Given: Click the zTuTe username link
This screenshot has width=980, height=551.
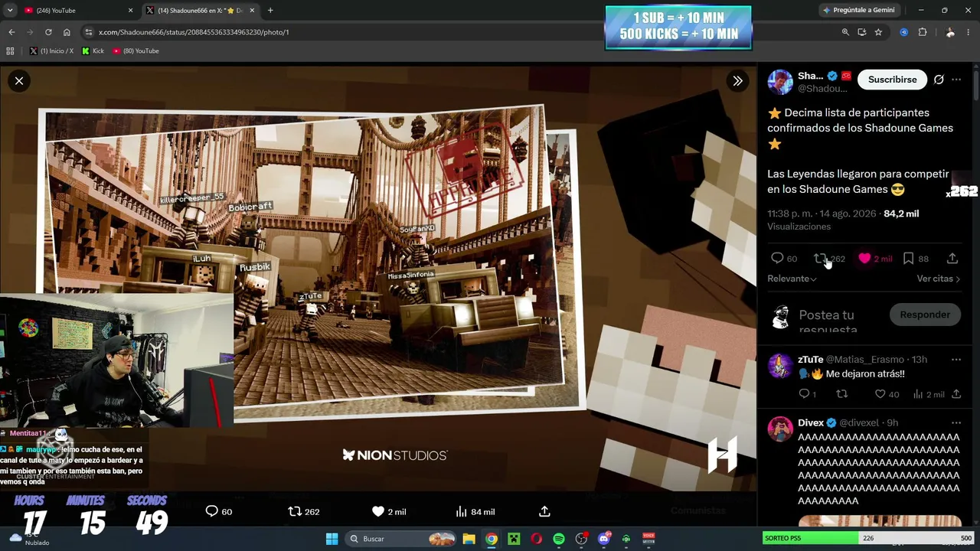Looking at the screenshot, I should [x=811, y=360].
